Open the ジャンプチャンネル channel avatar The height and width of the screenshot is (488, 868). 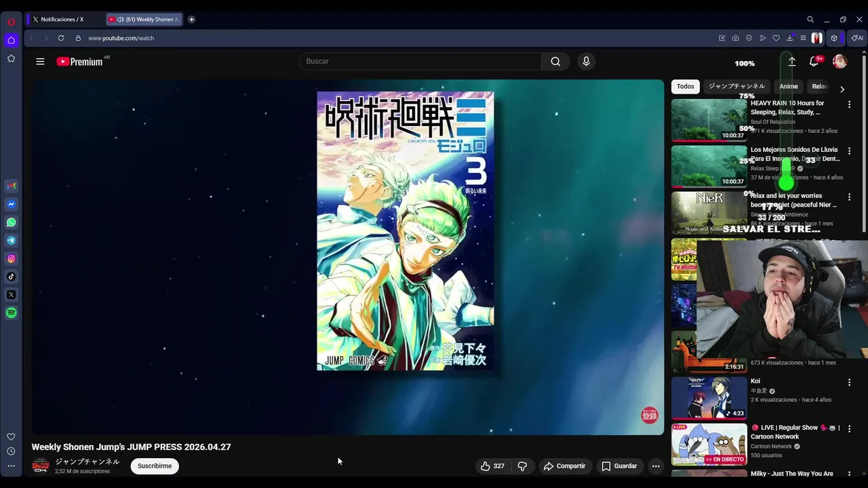41,466
